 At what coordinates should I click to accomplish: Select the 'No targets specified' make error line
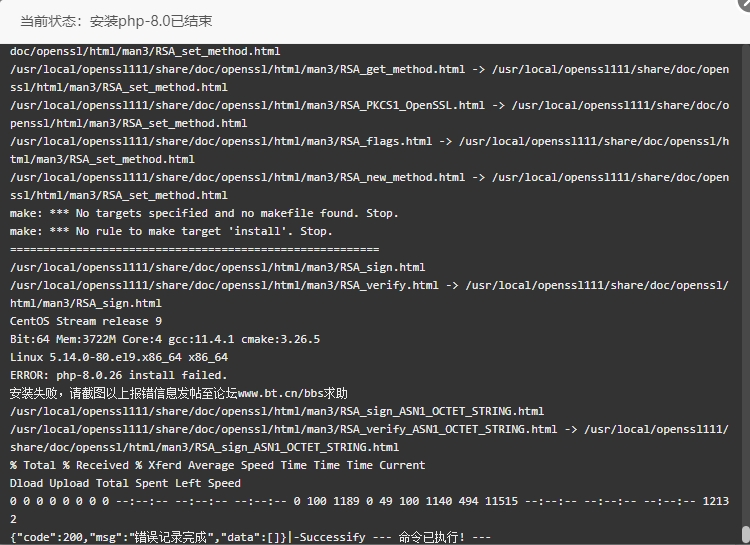pyautogui.click(x=204, y=213)
